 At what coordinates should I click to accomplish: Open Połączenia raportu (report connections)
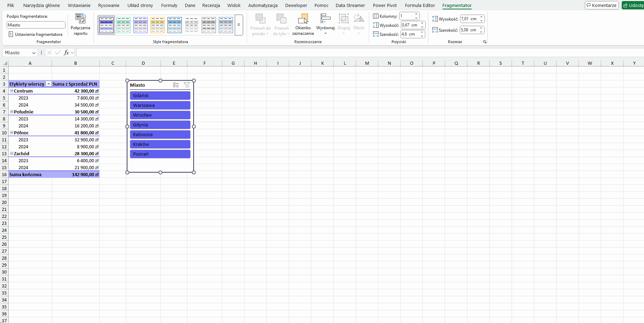point(80,24)
